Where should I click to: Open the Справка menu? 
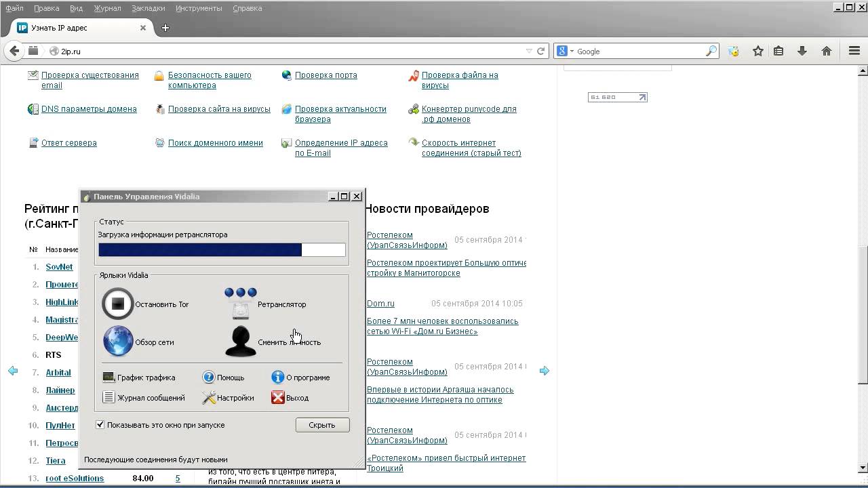click(247, 8)
